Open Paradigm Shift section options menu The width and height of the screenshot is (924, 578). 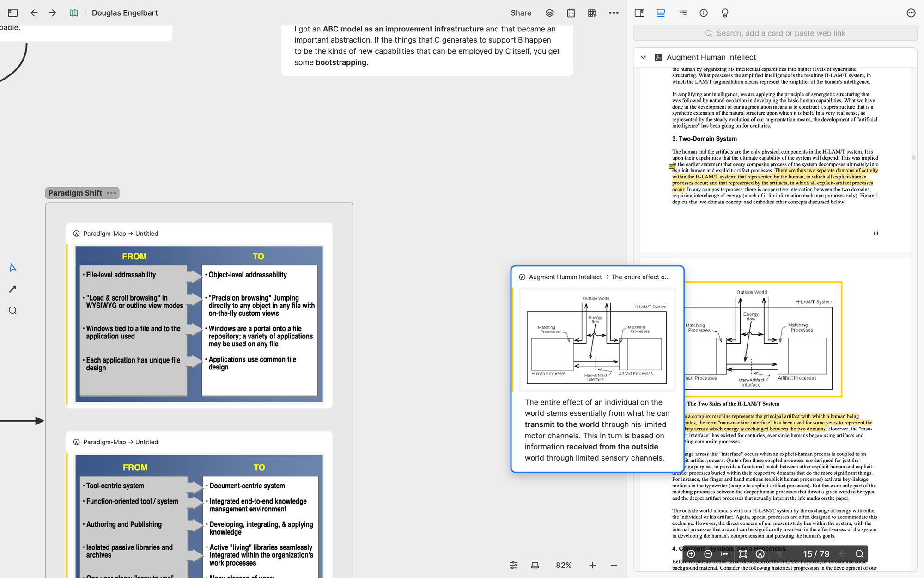point(111,193)
